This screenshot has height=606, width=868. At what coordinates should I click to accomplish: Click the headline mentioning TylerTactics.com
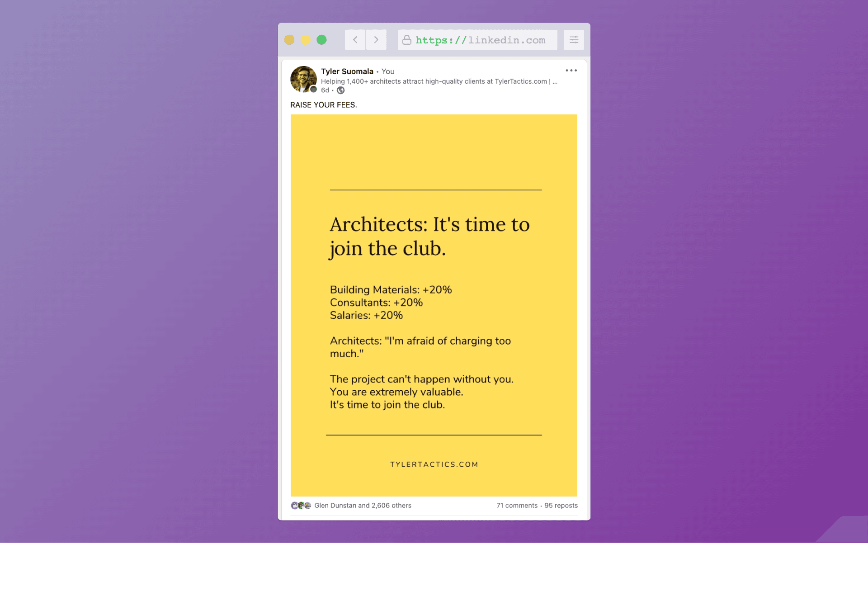click(x=439, y=81)
